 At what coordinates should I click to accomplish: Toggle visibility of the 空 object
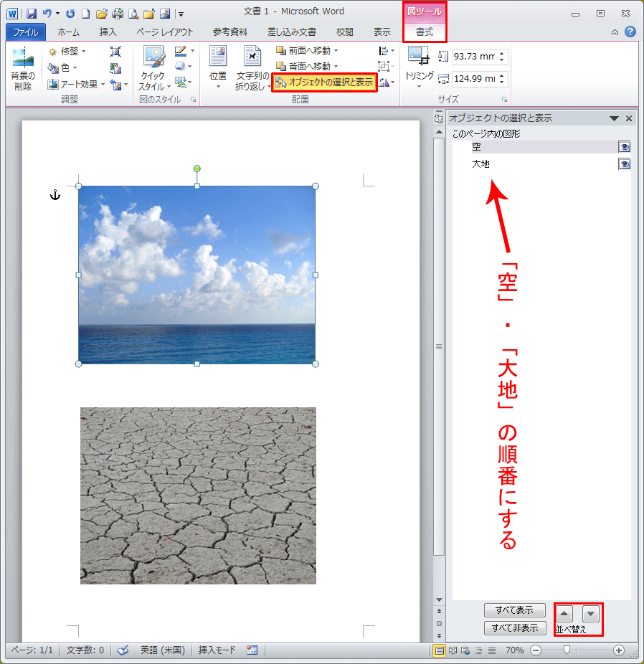tap(624, 146)
